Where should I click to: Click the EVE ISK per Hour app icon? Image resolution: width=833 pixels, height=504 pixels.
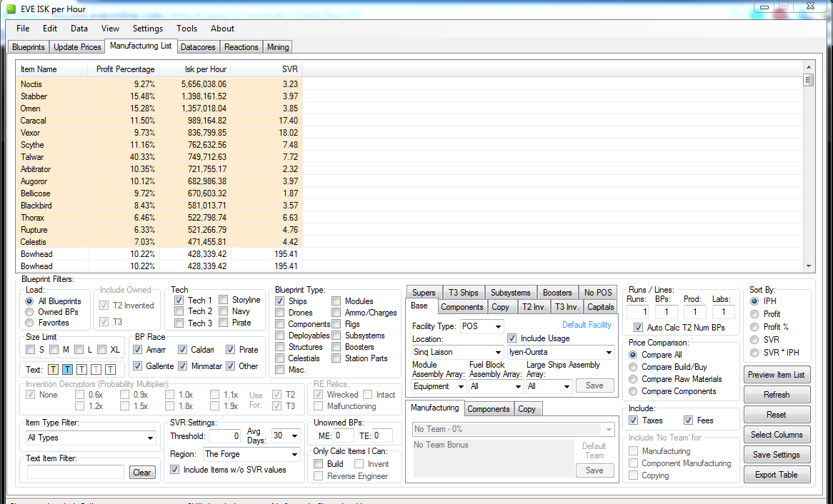click(x=11, y=9)
